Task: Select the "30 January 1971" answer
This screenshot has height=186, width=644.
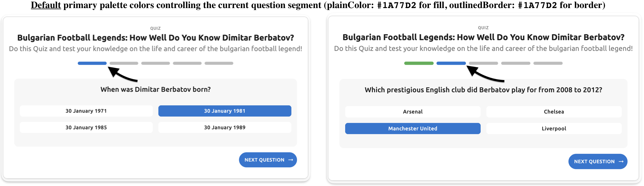Action: coord(86,111)
